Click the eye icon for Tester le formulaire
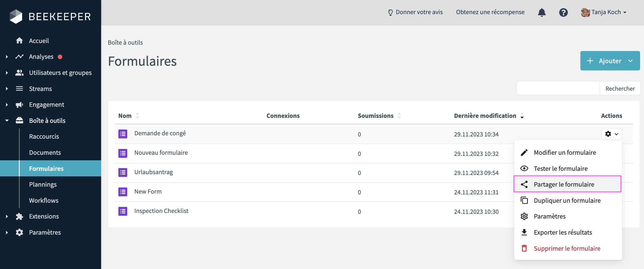 [x=524, y=169]
